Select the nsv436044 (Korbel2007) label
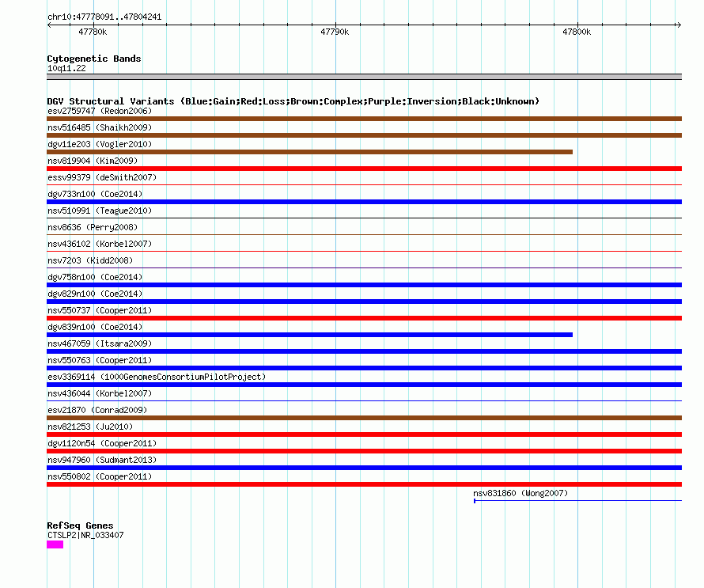The width and height of the screenshot is (704, 588). [x=100, y=393]
